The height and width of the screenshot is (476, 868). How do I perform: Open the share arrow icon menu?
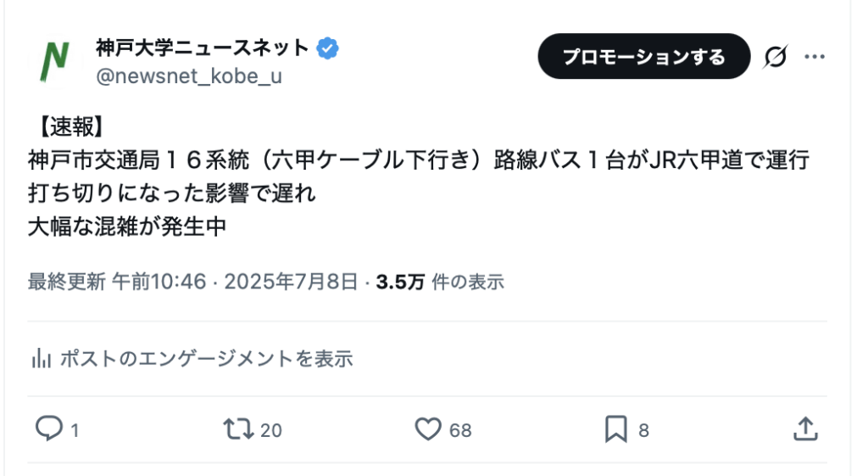804,429
